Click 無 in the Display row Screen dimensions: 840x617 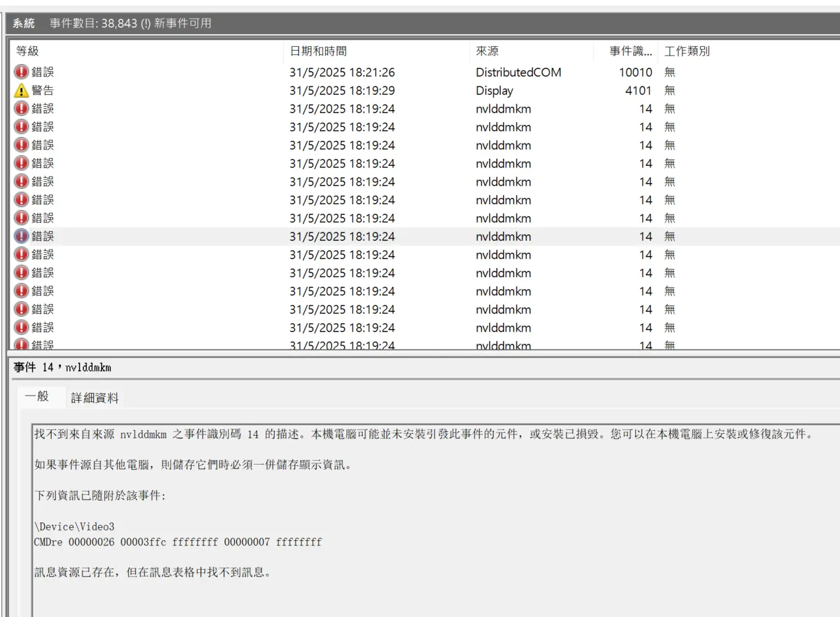click(670, 91)
